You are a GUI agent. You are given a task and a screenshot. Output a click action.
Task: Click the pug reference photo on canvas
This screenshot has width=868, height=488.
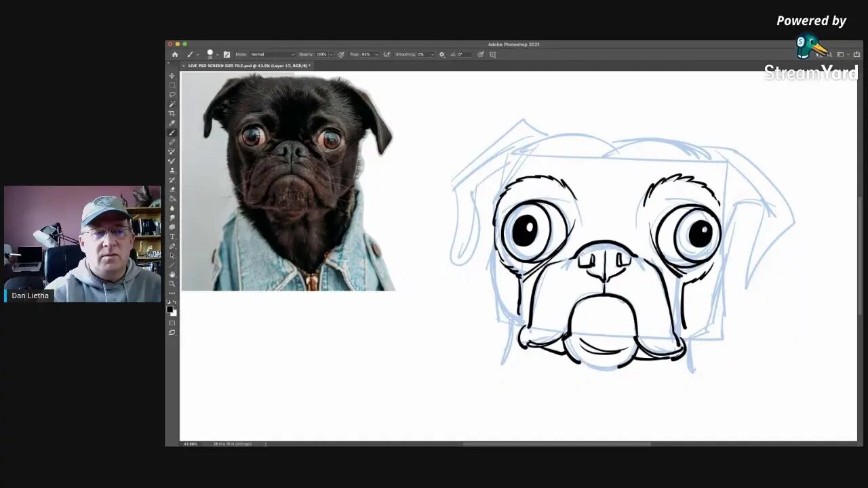[288, 181]
